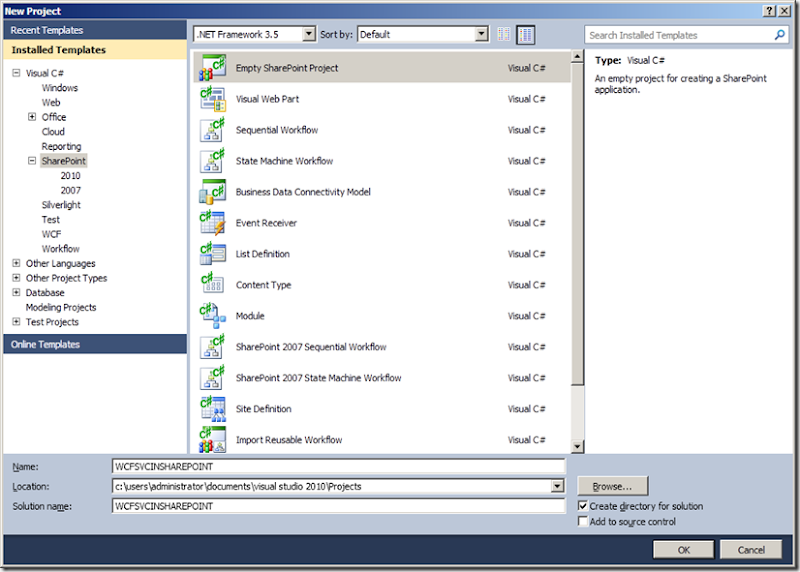Viewport: 800px width, 572px height.
Task: Click the template list scrollbar thumb
Action: click(x=577, y=223)
